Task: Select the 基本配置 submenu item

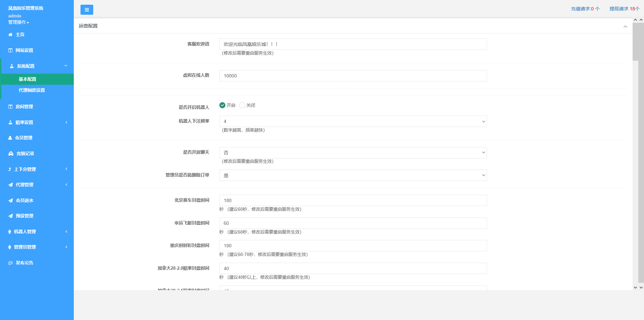Action: [x=28, y=79]
